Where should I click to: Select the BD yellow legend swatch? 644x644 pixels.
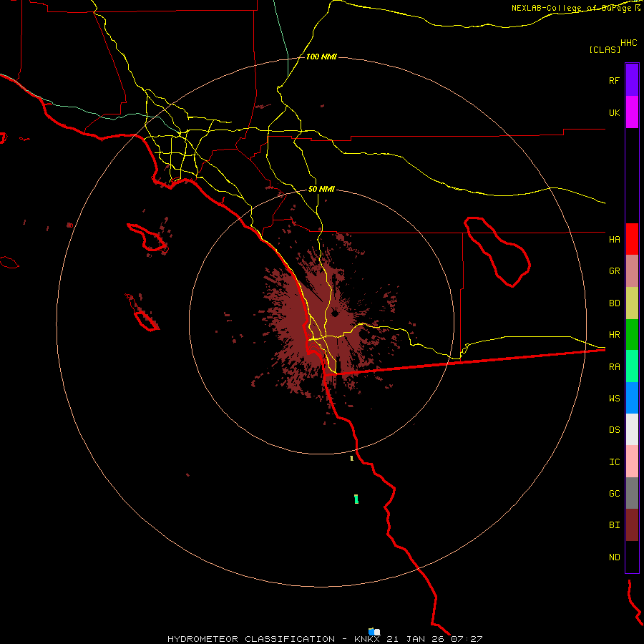coord(632,303)
